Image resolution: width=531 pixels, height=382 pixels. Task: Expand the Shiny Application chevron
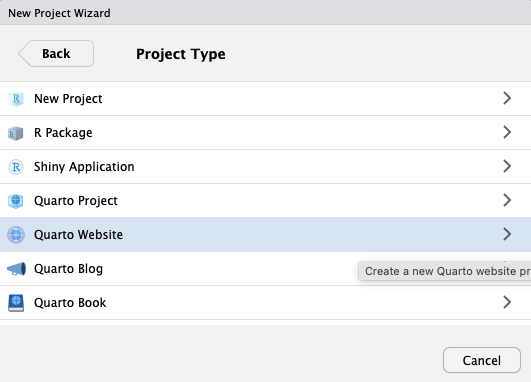pos(507,166)
